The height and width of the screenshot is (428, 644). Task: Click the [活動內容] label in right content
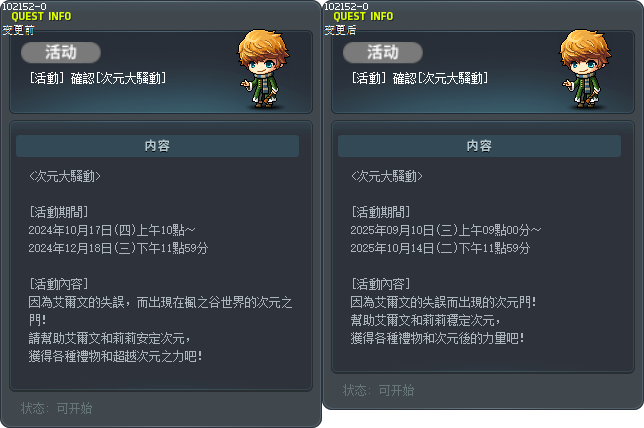pos(381,284)
